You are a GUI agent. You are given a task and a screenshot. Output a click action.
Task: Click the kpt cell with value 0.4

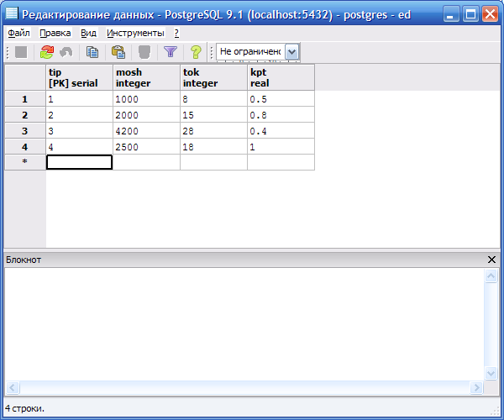click(x=281, y=130)
